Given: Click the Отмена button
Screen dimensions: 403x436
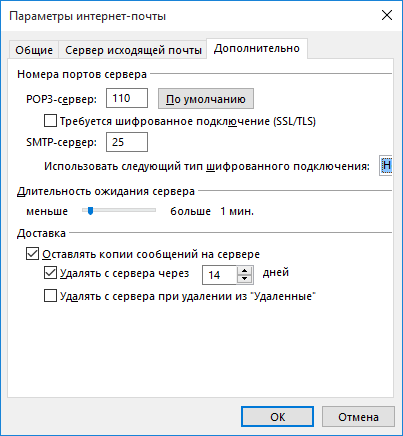Looking at the screenshot, I should tap(358, 417).
